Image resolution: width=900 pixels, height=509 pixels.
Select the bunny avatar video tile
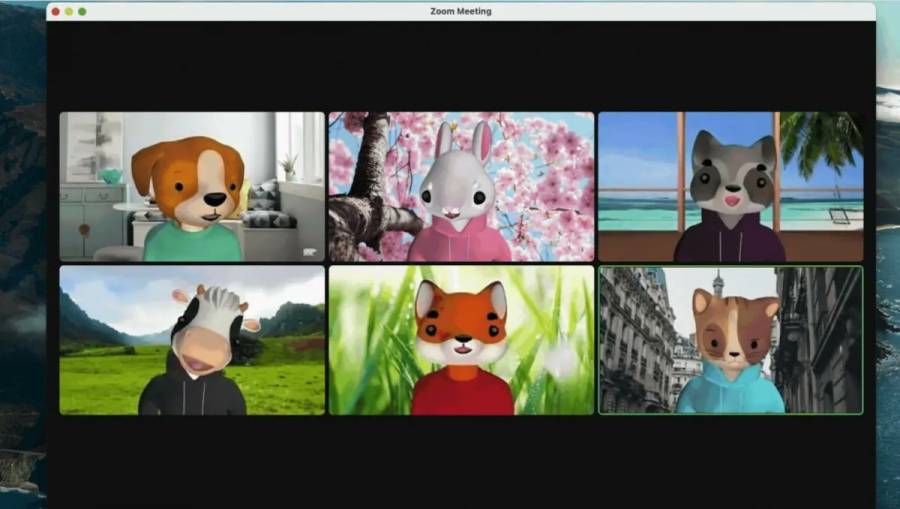(461, 186)
